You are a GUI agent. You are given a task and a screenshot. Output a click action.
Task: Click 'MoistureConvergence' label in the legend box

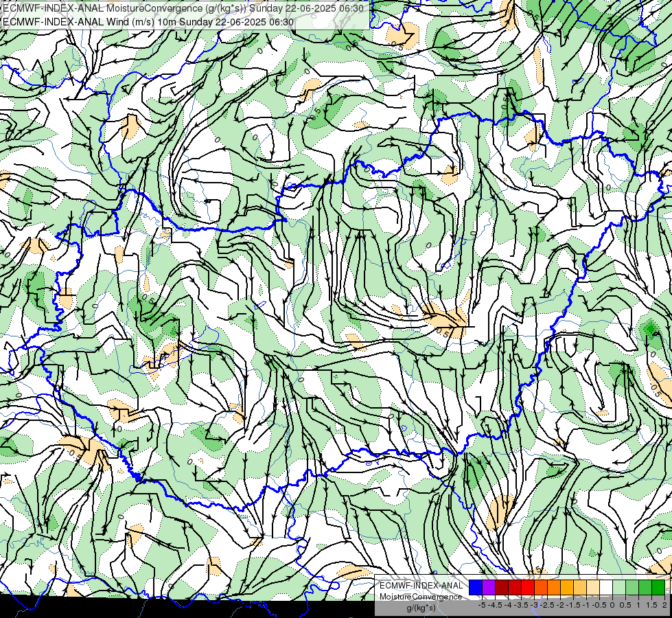tap(421, 597)
